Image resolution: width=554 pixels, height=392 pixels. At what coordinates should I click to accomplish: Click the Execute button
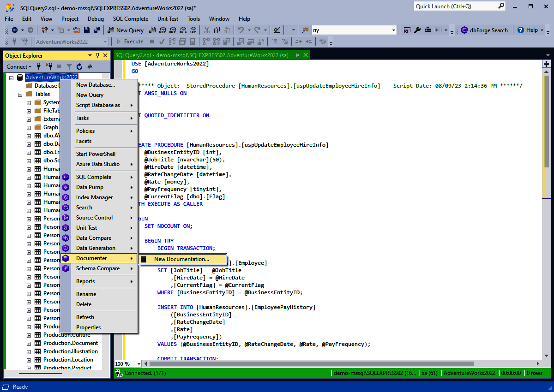134,41
